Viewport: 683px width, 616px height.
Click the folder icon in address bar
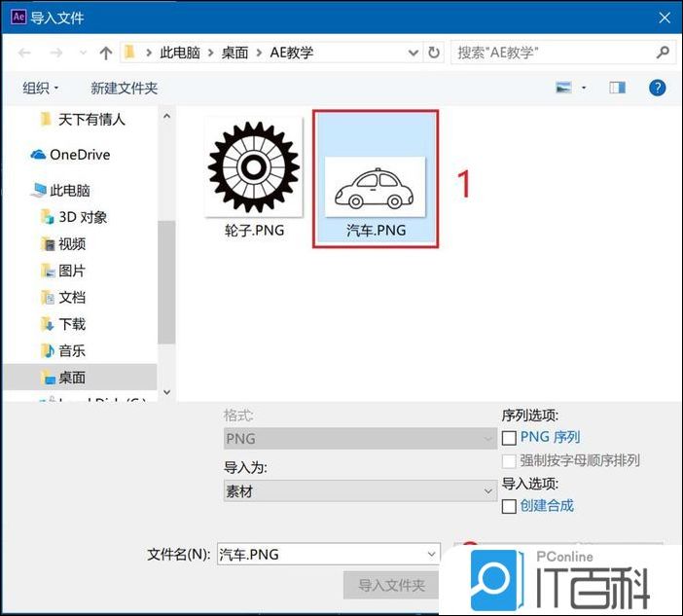tap(129, 53)
